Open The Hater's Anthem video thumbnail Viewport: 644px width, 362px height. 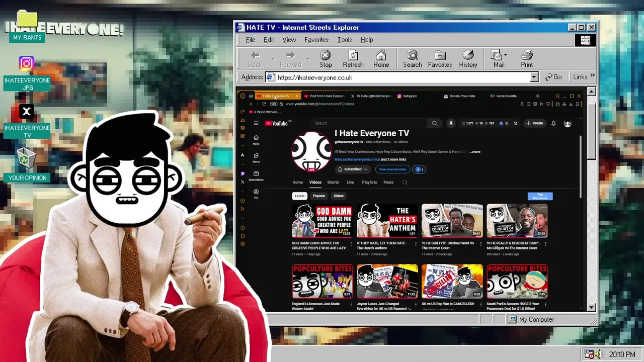click(x=387, y=220)
